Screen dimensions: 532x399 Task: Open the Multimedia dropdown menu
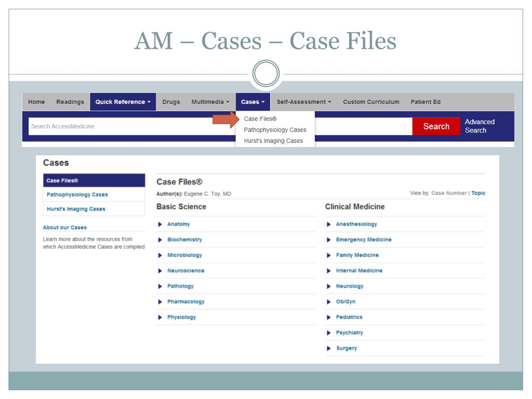click(x=210, y=102)
